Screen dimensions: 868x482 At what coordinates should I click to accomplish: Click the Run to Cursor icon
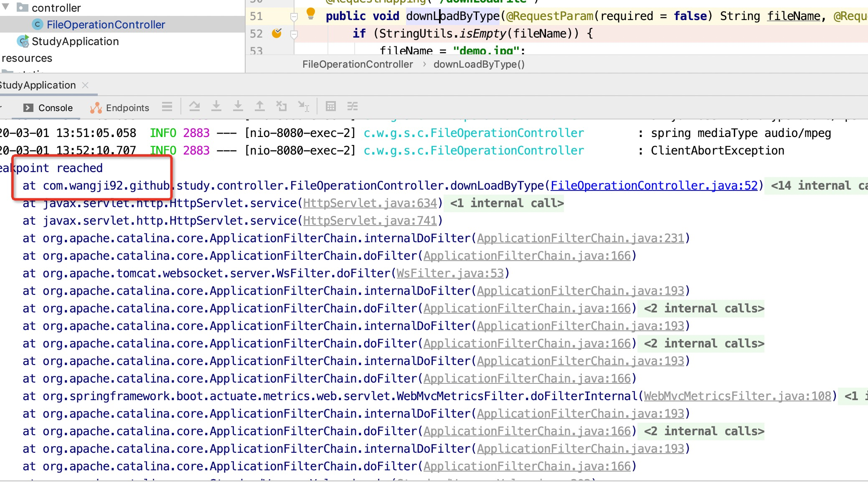pyautogui.click(x=303, y=107)
